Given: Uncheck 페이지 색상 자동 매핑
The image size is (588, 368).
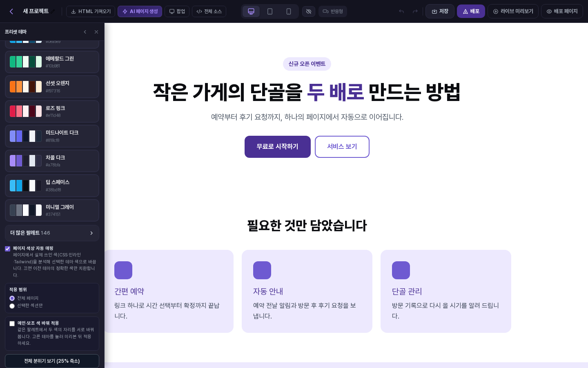Looking at the screenshot, I should [x=7, y=249].
